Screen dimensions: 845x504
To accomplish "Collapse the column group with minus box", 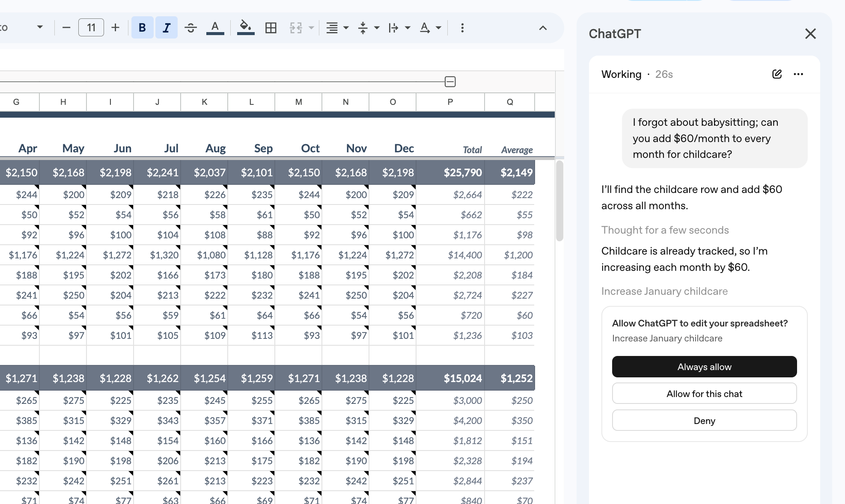I will (x=450, y=82).
